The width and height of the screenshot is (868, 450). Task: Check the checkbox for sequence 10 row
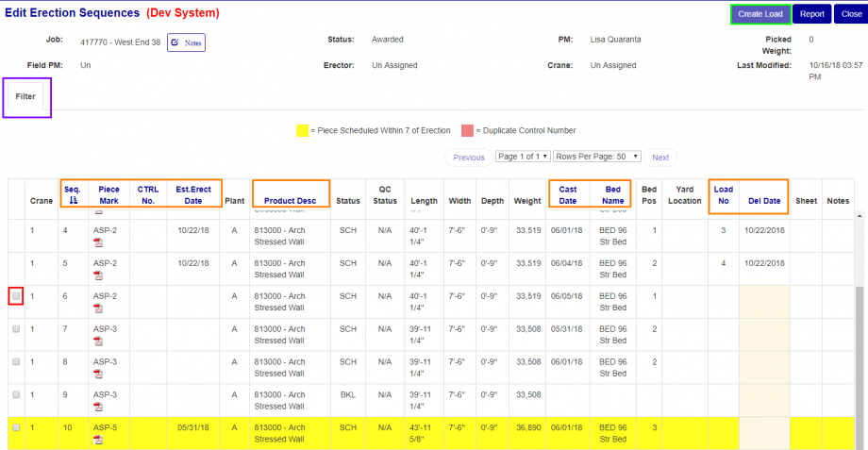pos(16,427)
